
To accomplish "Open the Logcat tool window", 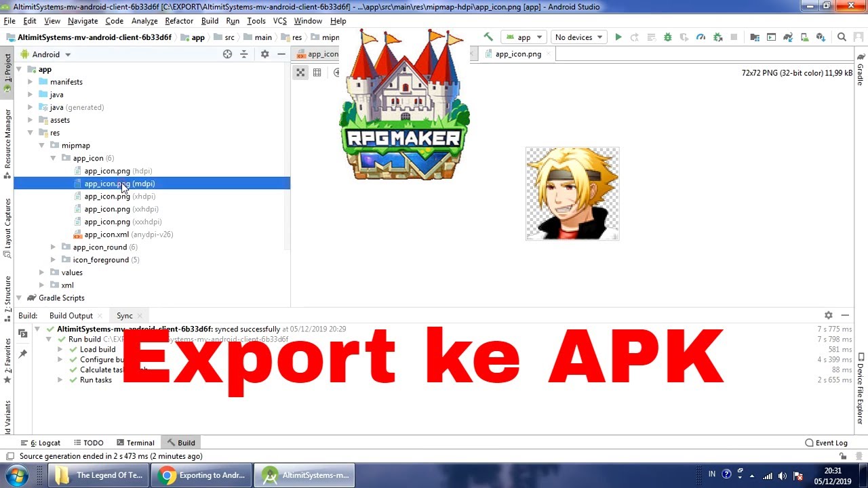I will coord(41,443).
